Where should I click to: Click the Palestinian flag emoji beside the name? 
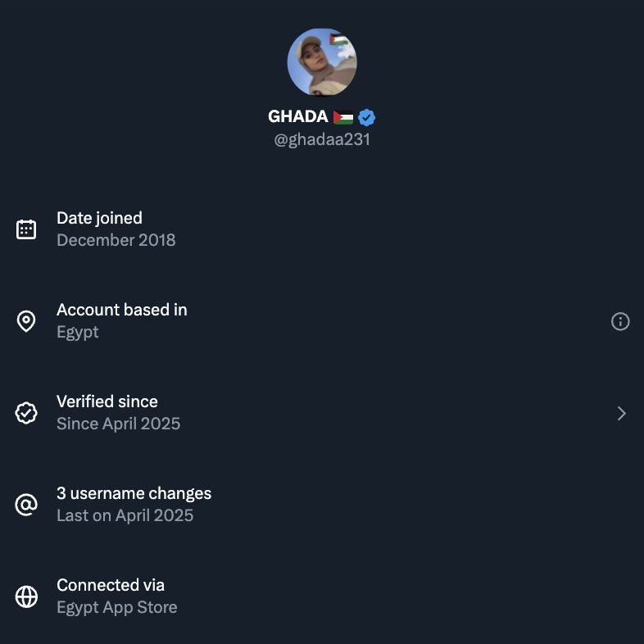pos(343,117)
